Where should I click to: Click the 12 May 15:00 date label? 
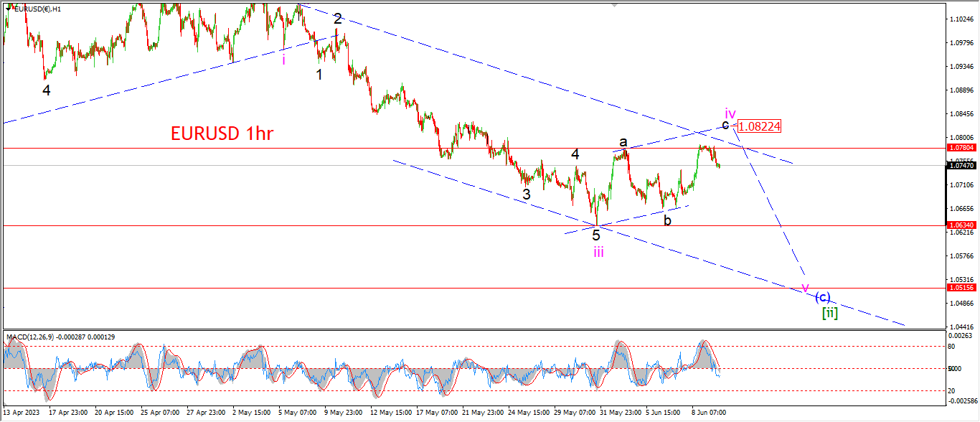(390, 413)
